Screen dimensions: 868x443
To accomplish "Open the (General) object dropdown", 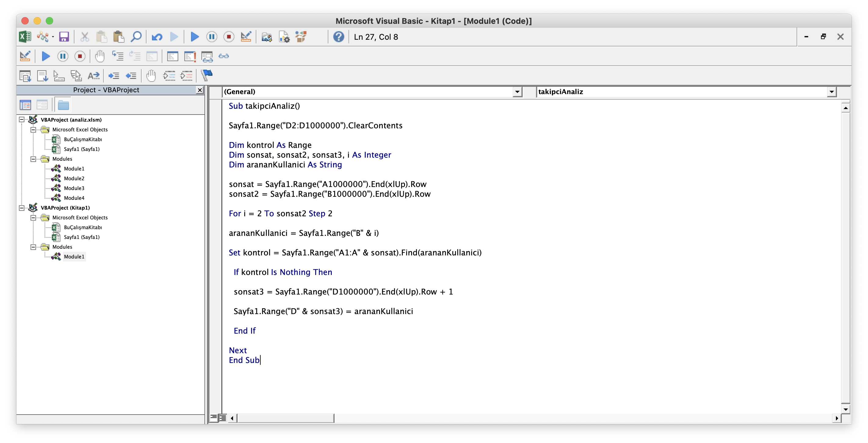I will pos(517,92).
